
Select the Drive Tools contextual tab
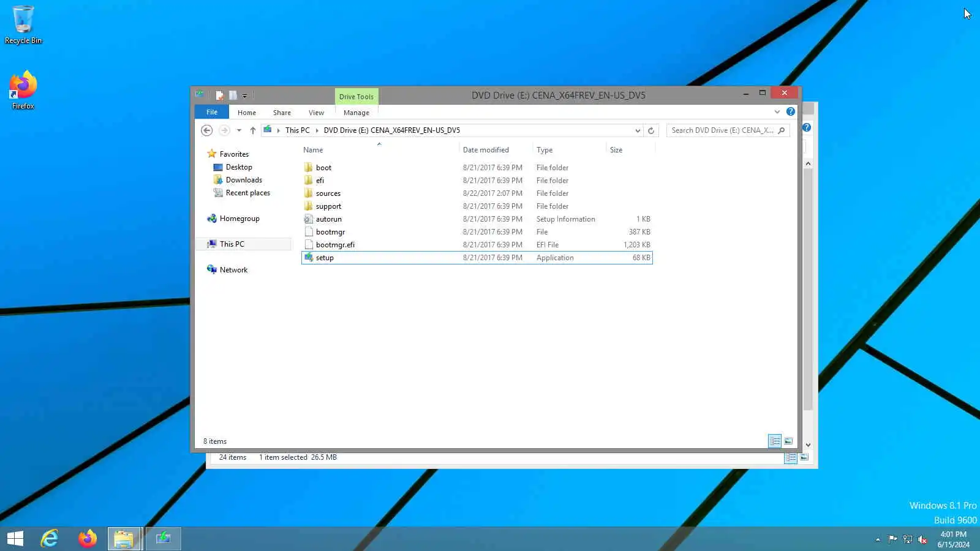point(356,97)
